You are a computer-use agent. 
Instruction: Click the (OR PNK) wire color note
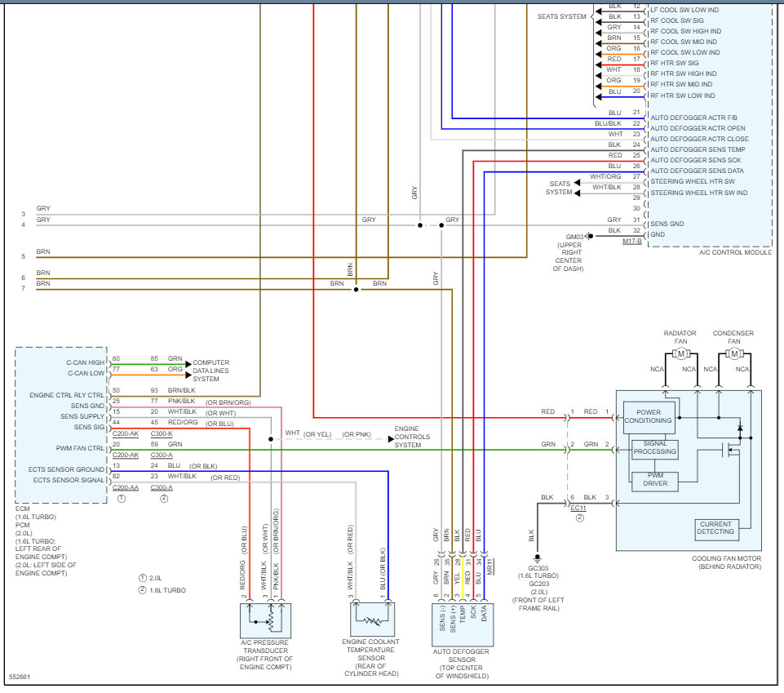coord(357,434)
